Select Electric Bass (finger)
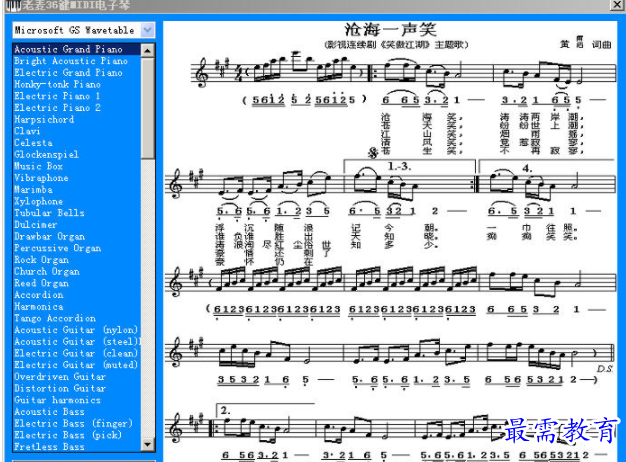Image resolution: width=626 pixels, height=462 pixels. pyautogui.click(x=77, y=423)
